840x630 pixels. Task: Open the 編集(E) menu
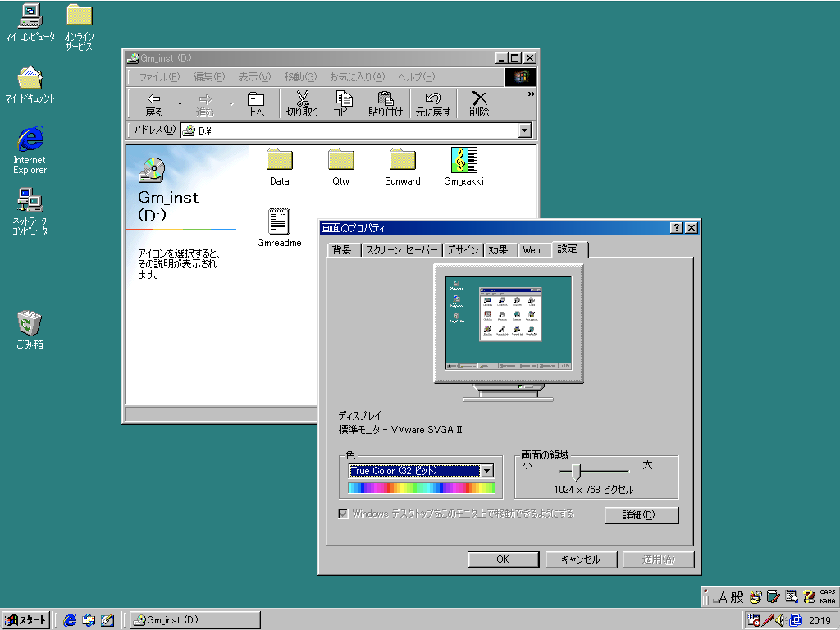[209, 77]
